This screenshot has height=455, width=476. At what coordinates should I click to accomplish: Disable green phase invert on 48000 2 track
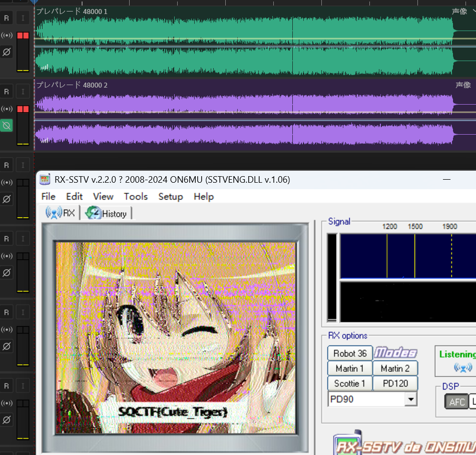click(x=7, y=125)
